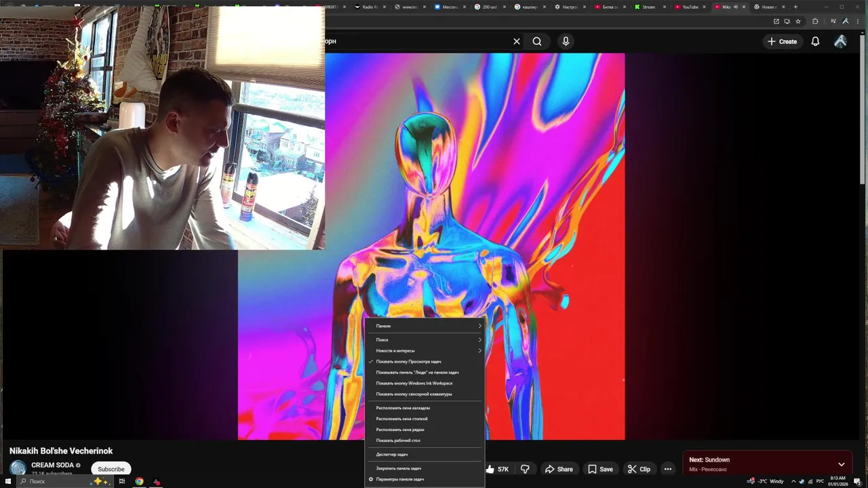Share the video
Viewport: 868px width, 488px height.
pyautogui.click(x=559, y=469)
